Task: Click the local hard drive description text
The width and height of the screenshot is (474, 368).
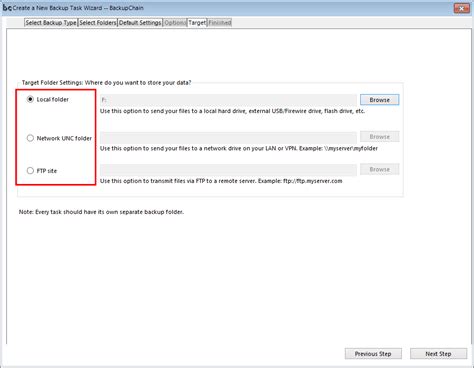Action: point(232,111)
